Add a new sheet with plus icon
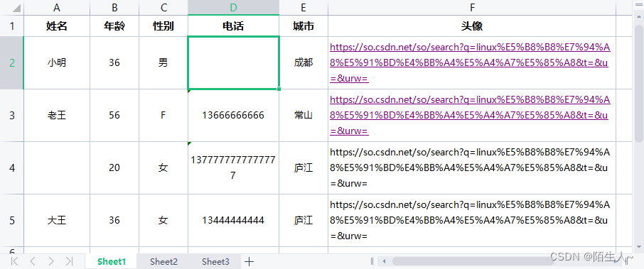644x269 pixels. (x=249, y=262)
